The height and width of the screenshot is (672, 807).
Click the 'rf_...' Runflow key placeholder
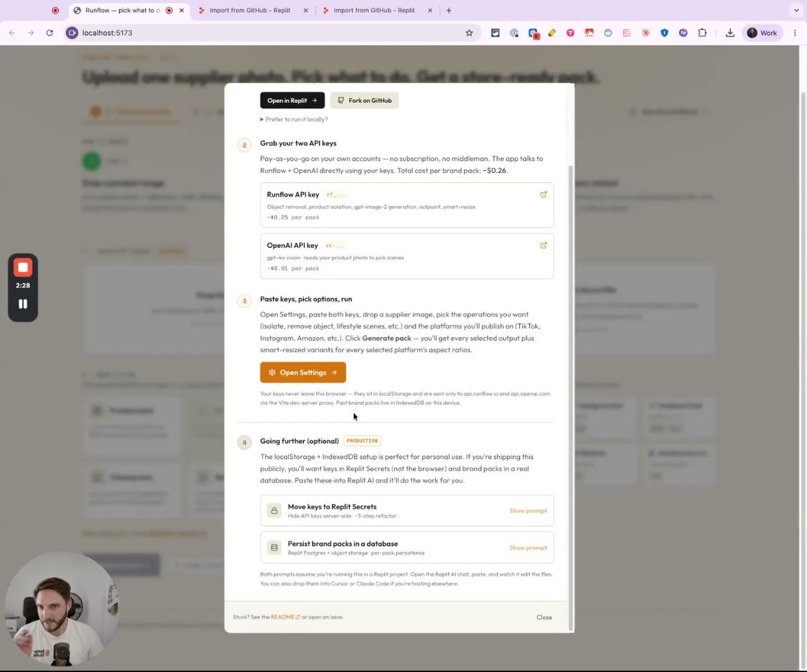335,195
